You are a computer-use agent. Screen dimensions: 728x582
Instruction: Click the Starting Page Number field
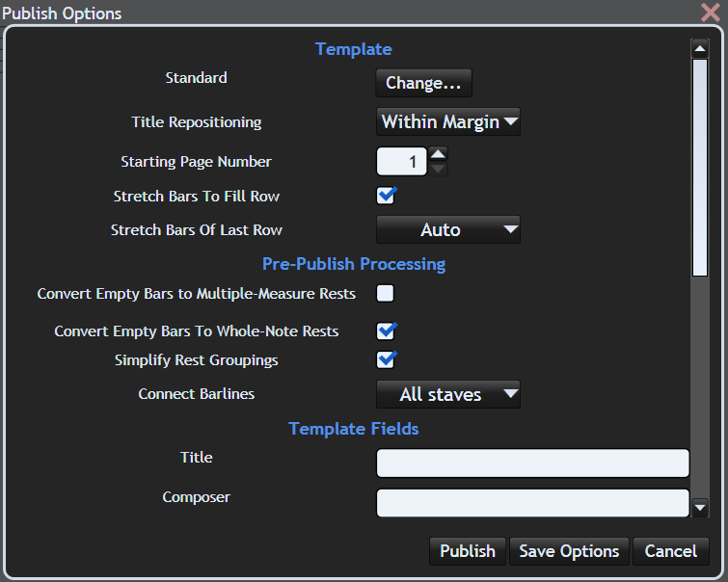(x=401, y=162)
